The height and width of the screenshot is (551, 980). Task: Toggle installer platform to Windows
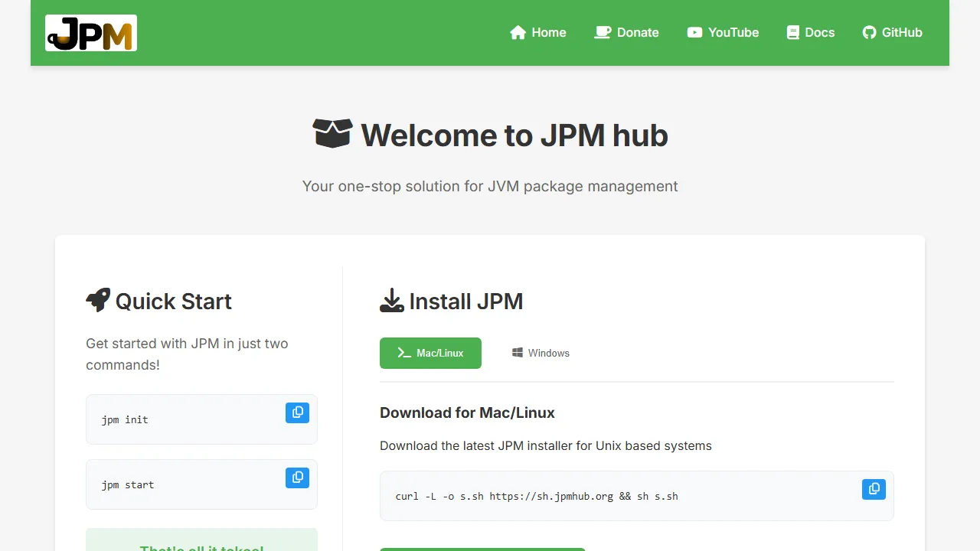tap(541, 353)
